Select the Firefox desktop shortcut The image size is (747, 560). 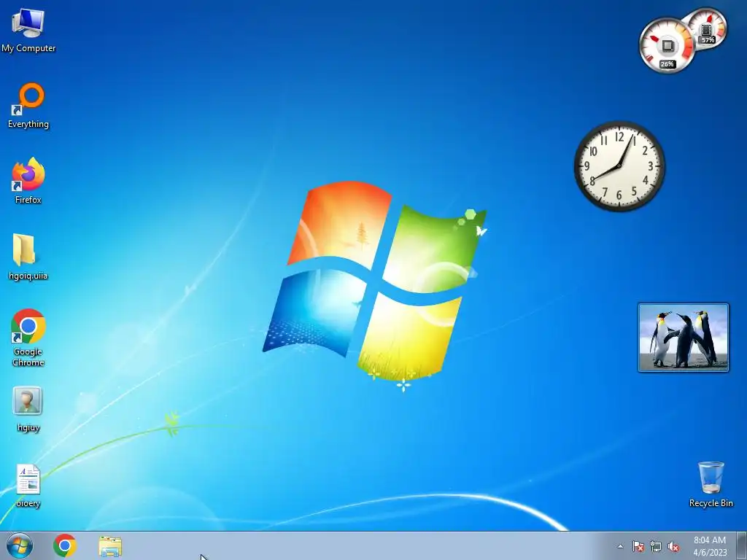pos(28,181)
